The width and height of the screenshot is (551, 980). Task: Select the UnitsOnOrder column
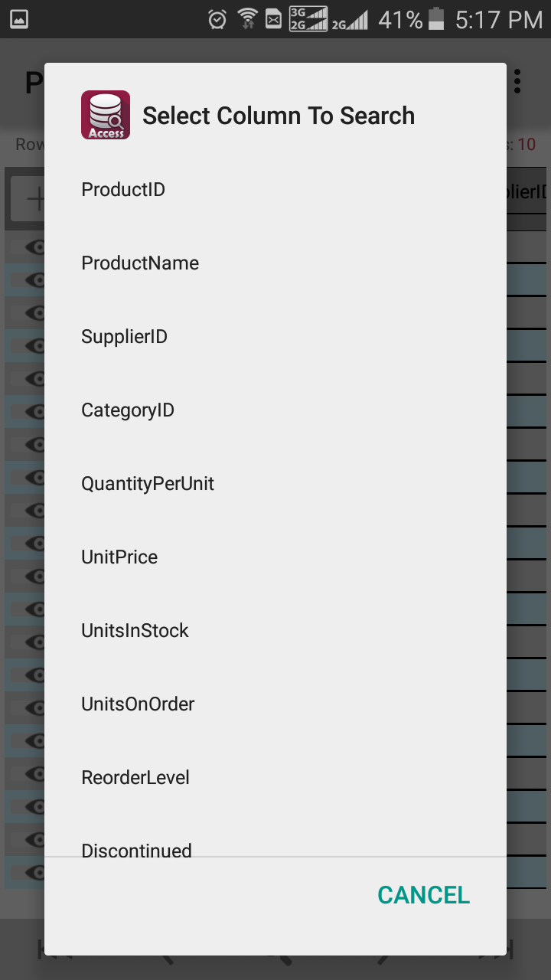[138, 704]
